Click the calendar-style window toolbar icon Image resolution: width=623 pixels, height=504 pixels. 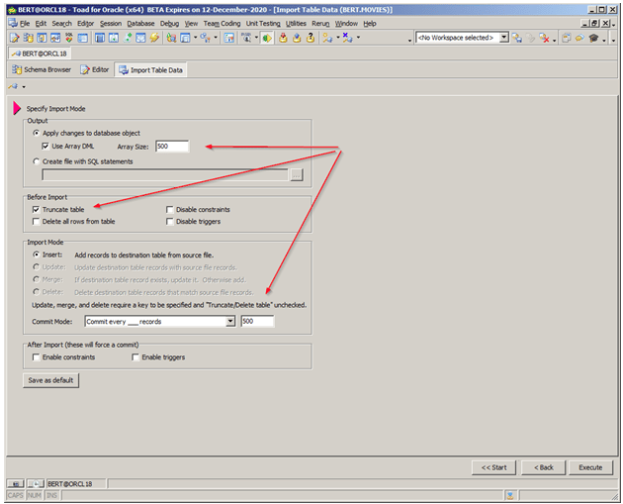pyautogui.click(x=229, y=38)
